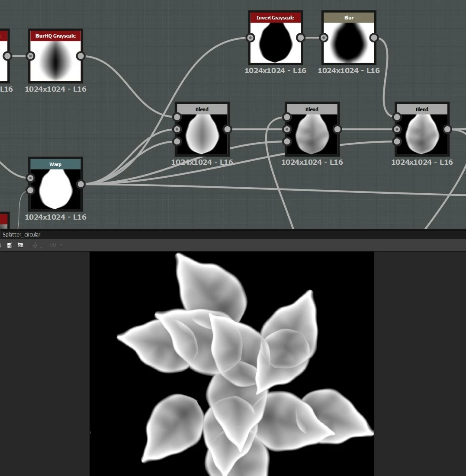Click '1024x1024 - L16' label under Warp node
Viewport: 466px width, 476px height.
(x=55, y=217)
